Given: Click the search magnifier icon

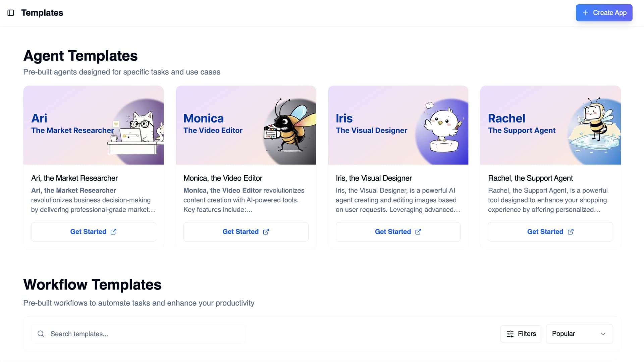Looking at the screenshot, I should click(41, 334).
